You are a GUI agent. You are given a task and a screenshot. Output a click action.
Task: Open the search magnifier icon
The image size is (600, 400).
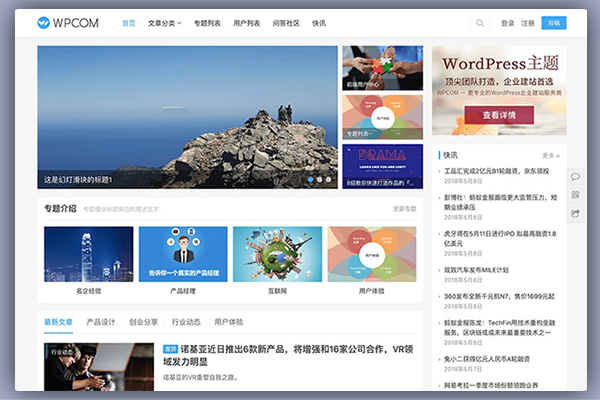click(x=479, y=23)
